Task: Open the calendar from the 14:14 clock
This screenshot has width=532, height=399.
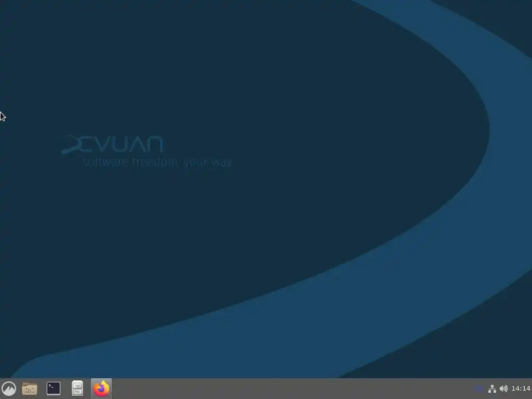Action: click(521, 389)
